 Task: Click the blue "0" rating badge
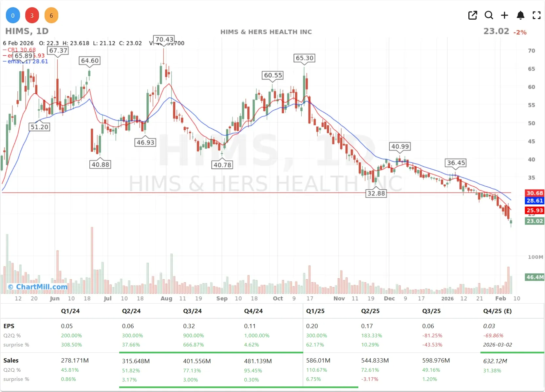point(12,15)
